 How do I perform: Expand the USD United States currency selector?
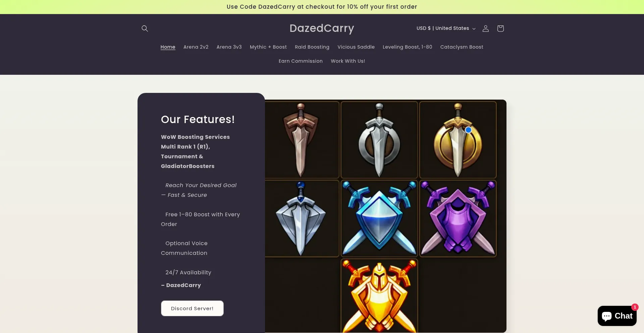[x=446, y=29]
